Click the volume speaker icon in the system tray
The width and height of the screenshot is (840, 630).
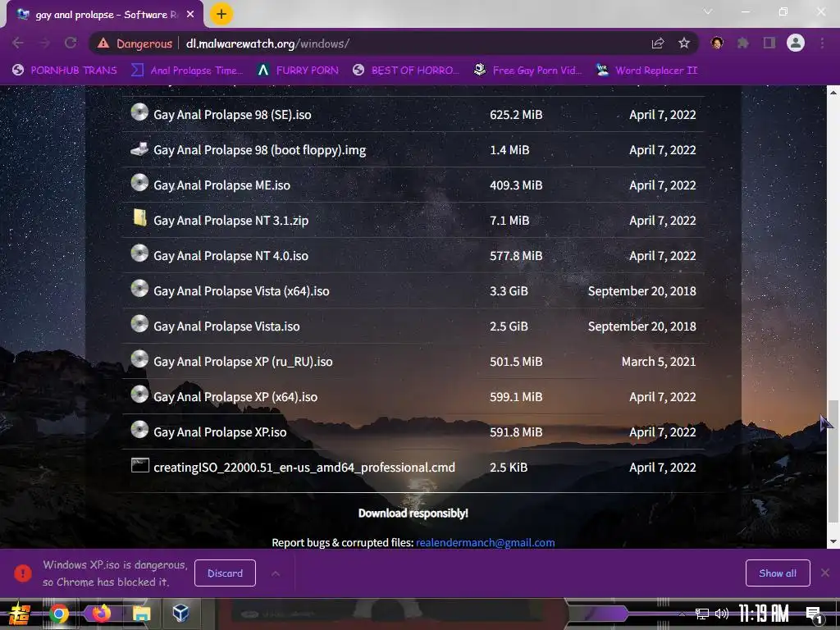click(x=722, y=614)
